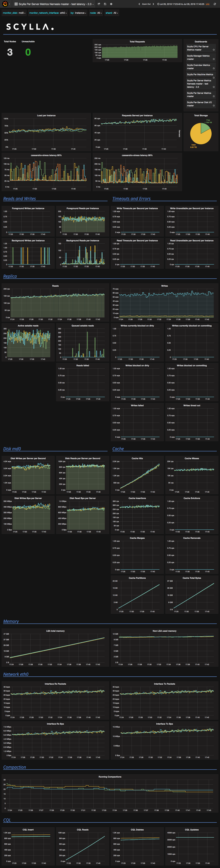Open the Running Compactions panel menu
This screenshot has width=220, height=868.
[110, 777]
